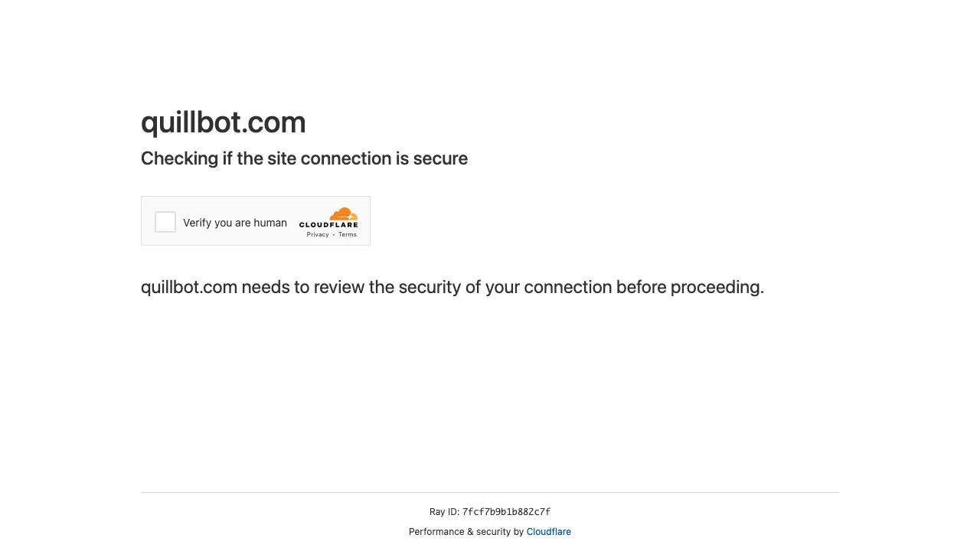Click the orange Cloudflare cloud logo
980x551 pixels.
coord(343,214)
